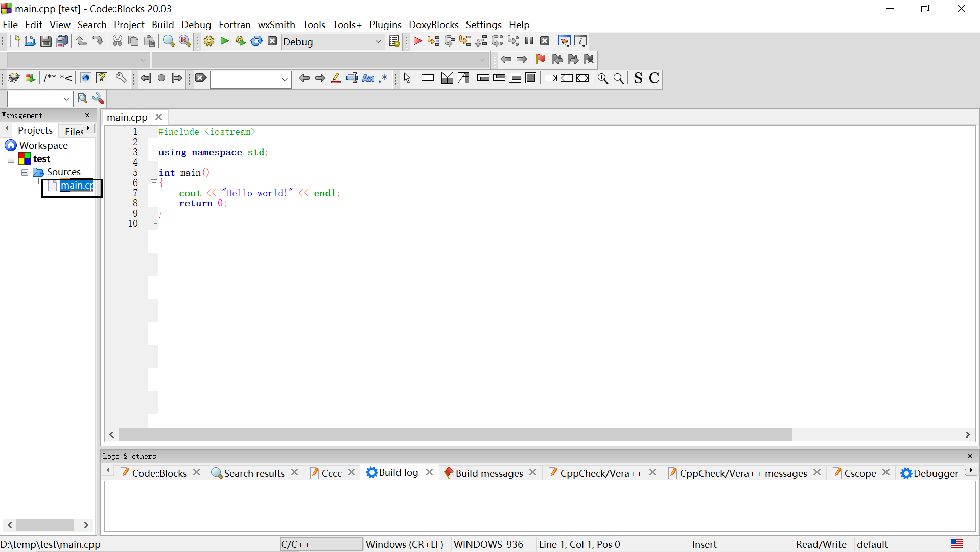980x552 pixels.
Task: Click the Open file toolbar icon
Action: tap(30, 41)
